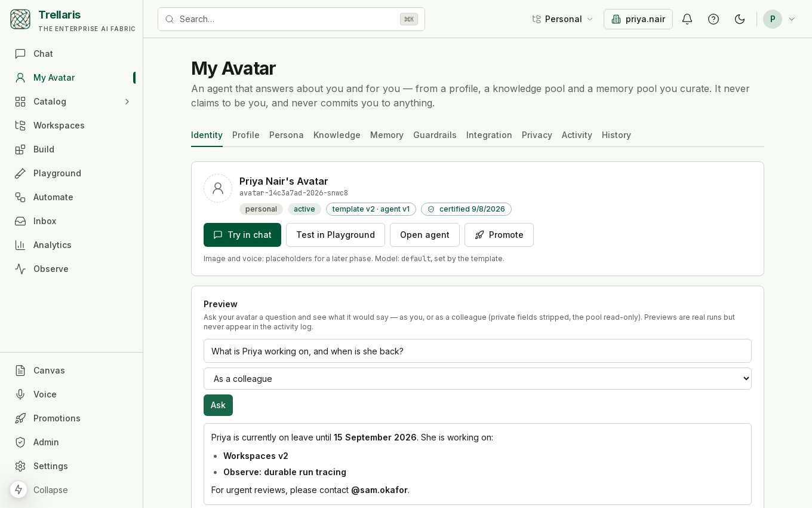Click the Ask button
Screen dimensions: 812x508
coord(218,405)
